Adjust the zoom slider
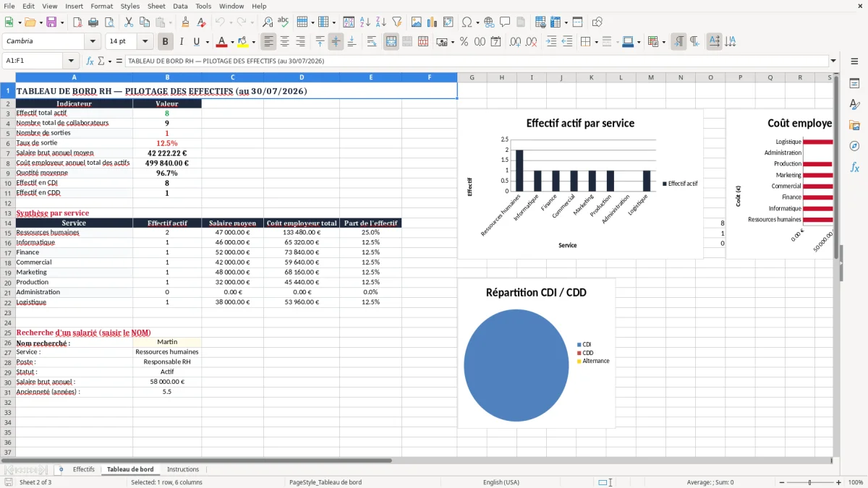 810,482
